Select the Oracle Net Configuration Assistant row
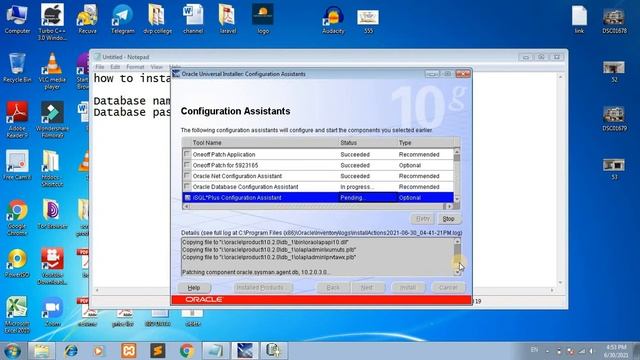Screen dimensions: 640x360 point(318,176)
